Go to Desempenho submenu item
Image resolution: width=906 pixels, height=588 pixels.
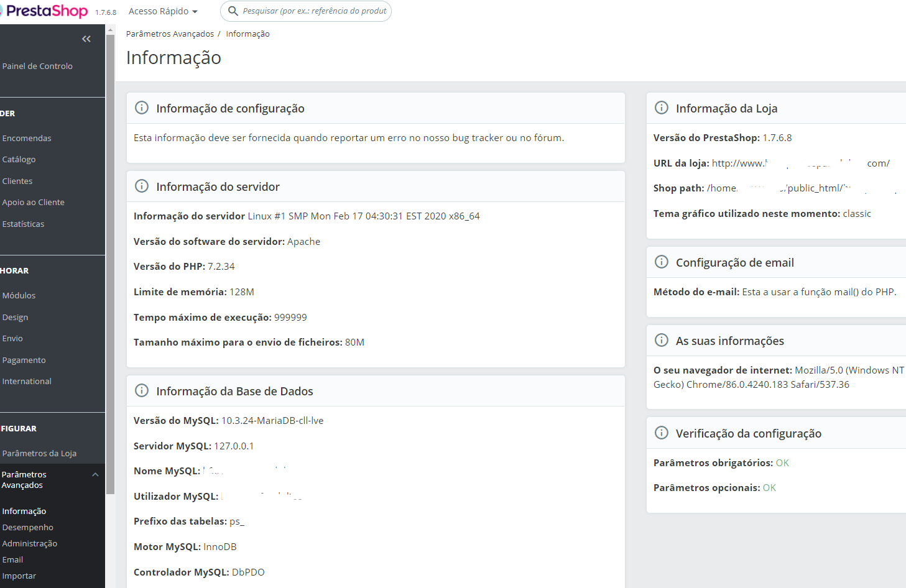[28, 527]
